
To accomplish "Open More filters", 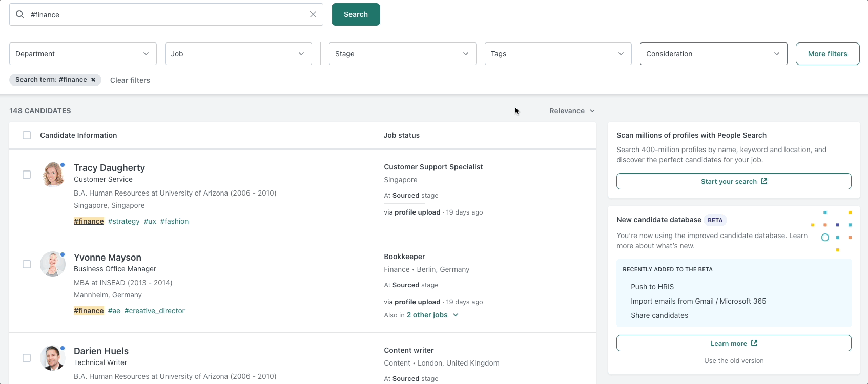I will click(x=828, y=54).
